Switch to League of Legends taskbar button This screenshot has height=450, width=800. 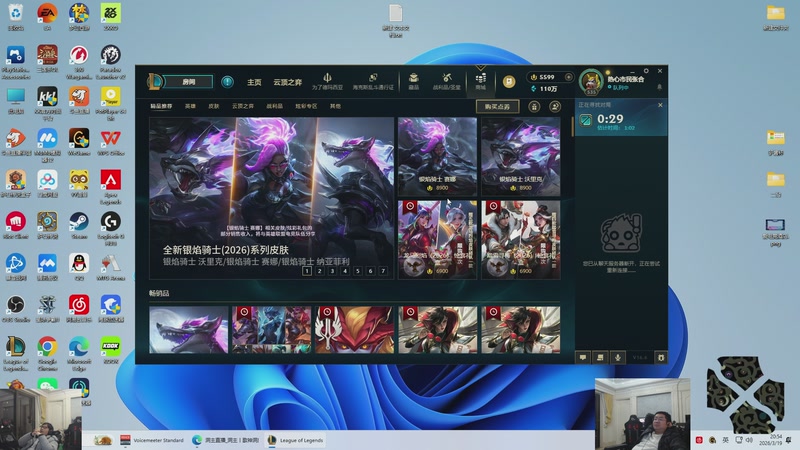295,440
